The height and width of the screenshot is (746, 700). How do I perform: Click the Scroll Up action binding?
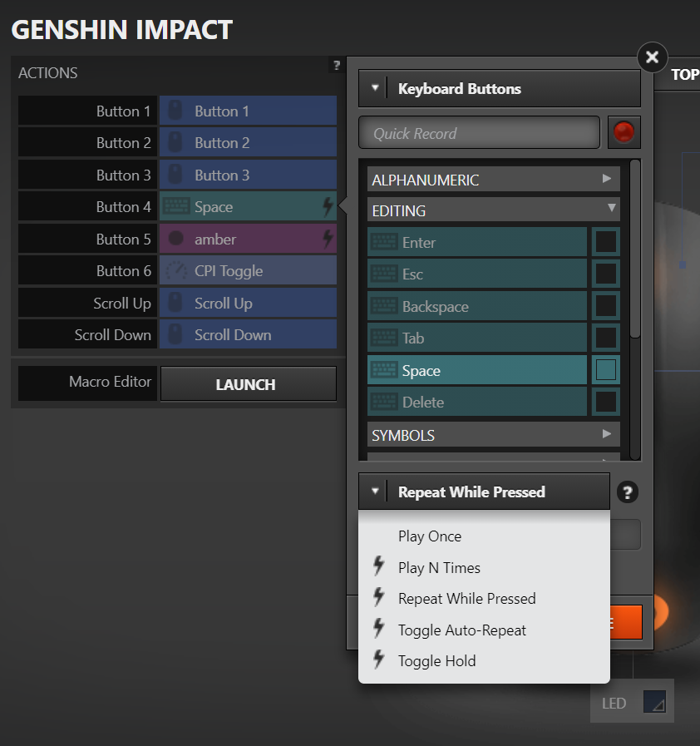(248, 303)
